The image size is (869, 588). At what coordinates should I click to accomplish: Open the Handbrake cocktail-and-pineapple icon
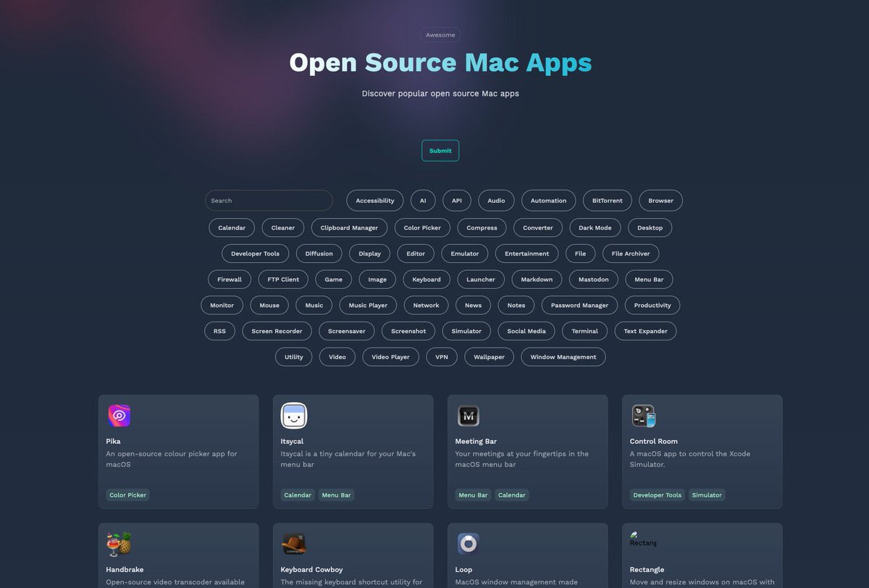(x=119, y=544)
